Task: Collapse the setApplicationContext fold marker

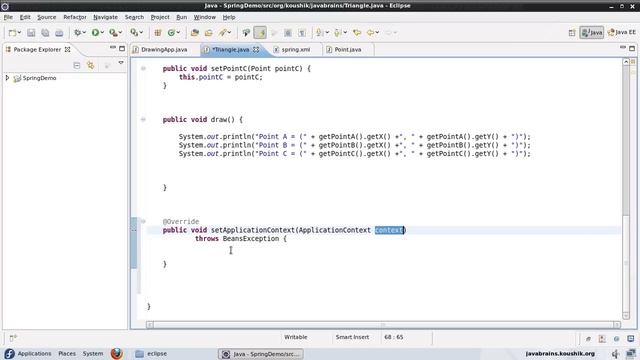Action: 143,221
